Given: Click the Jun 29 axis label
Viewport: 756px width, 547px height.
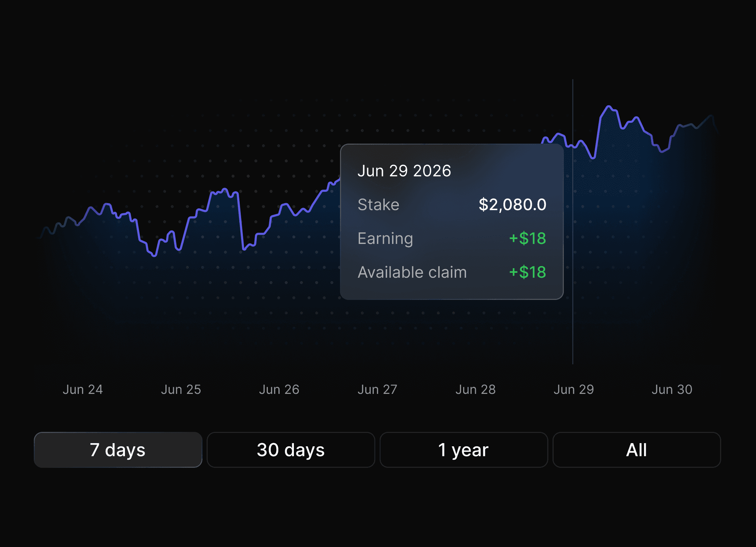Looking at the screenshot, I should [x=574, y=390].
